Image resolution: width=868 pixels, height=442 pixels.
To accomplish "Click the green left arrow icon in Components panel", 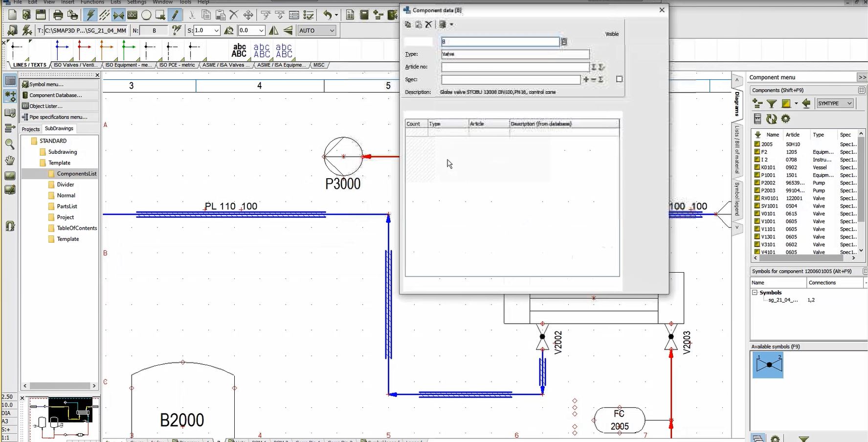I will pyautogui.click(x=806, y=103).
